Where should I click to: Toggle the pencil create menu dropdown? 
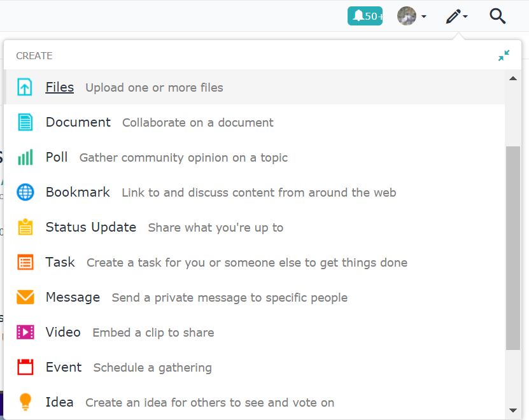coord(457,16)
